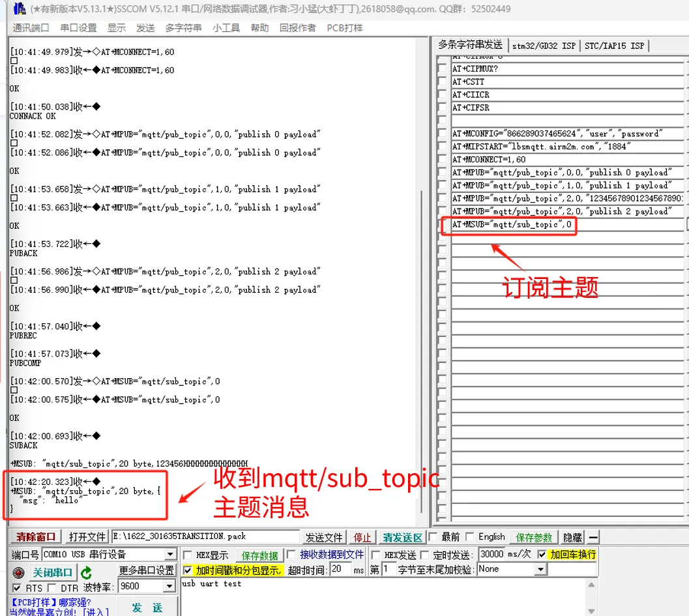Click the receive log vertical scrollbar

pyautogui.click(x=421, y=351)
